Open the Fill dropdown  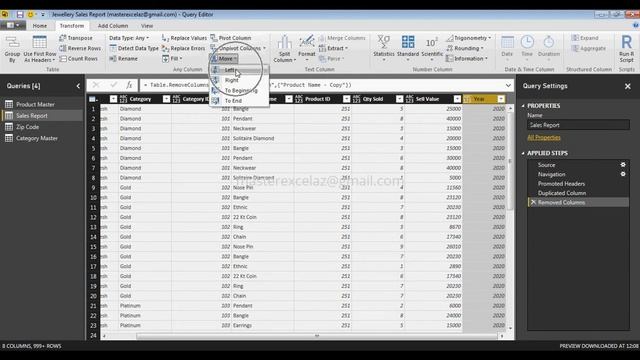172,58
